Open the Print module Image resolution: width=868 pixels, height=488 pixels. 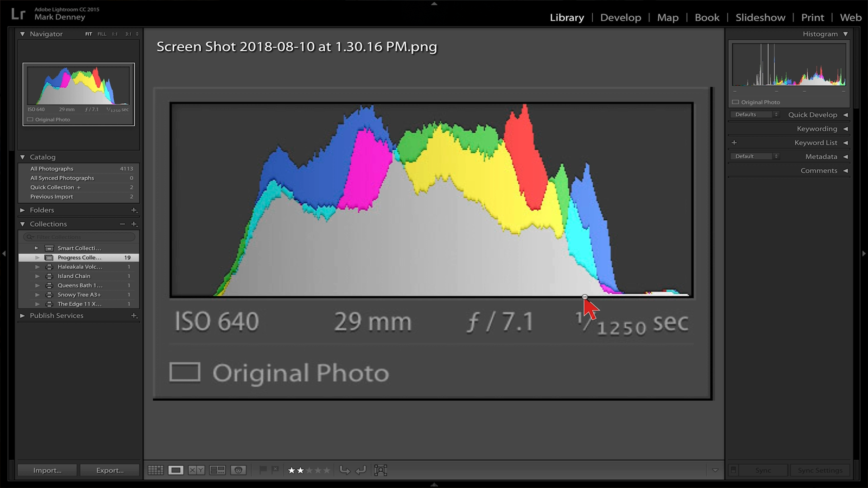point(812,17)
